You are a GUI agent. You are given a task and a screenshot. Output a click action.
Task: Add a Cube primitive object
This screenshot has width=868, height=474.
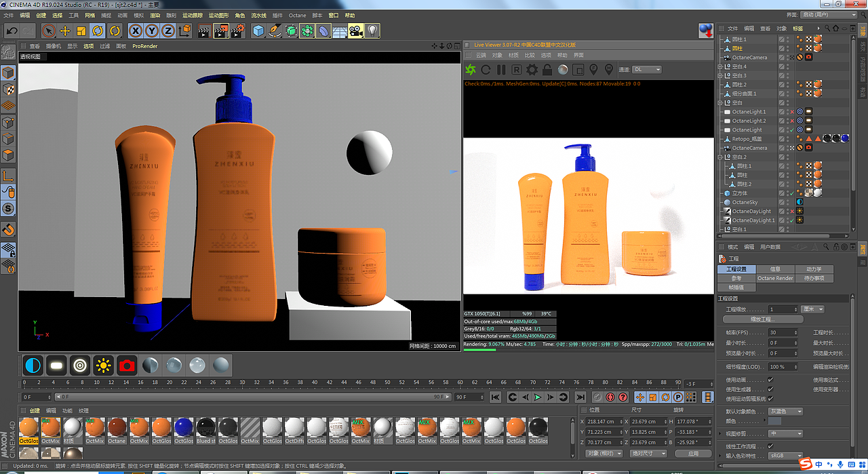(x=258, y=31)
